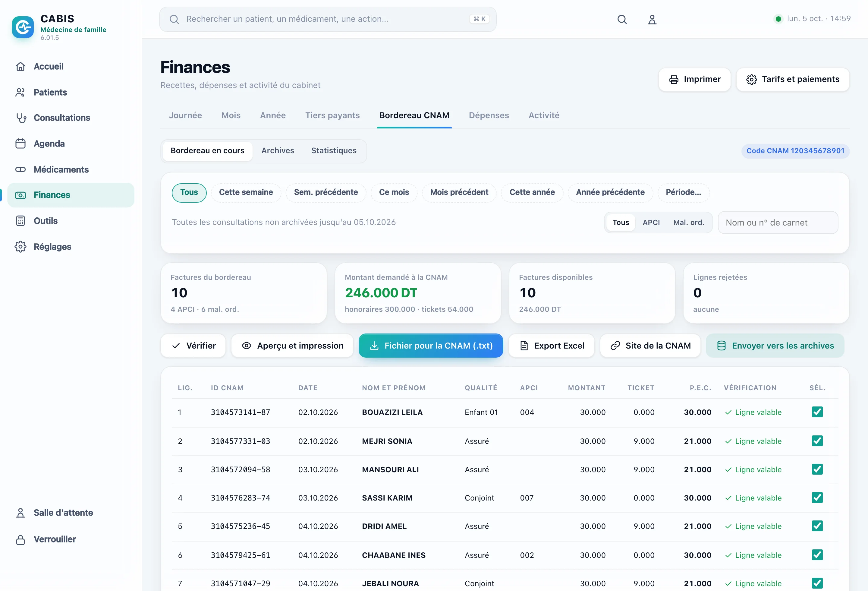This screenshot has height=591, width=868.
Task: Click the Verrouiller padlock icon
Action: 20,539
